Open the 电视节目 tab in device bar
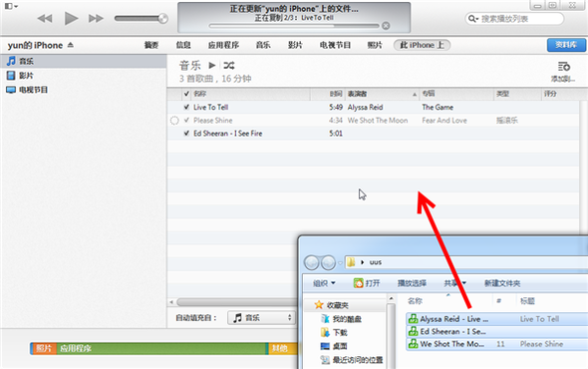 [x=335, y=45]
